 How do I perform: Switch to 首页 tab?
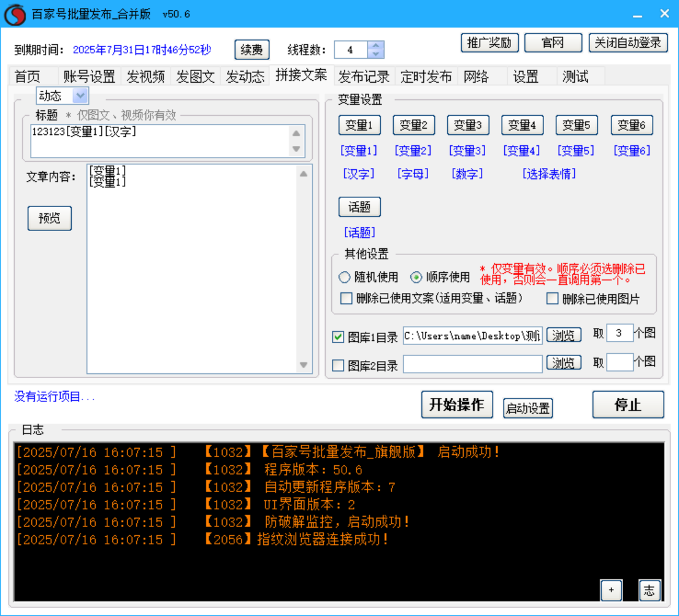click(x=27, y=77)
